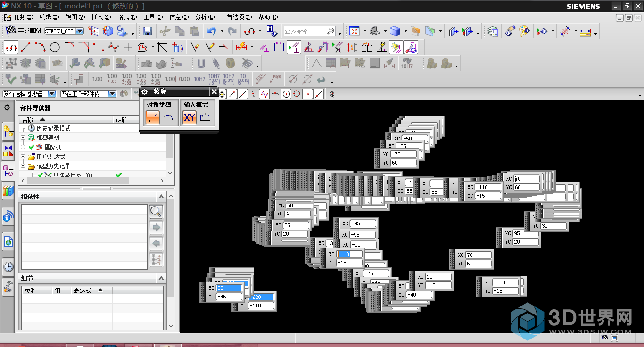Expand the 摄像机 tree node

(23, 147)
